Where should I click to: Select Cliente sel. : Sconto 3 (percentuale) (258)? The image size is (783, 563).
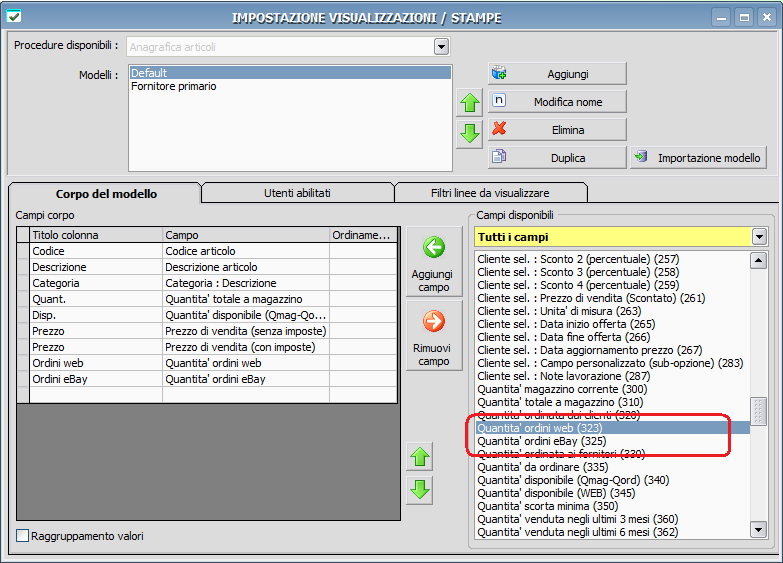[613, 272]
